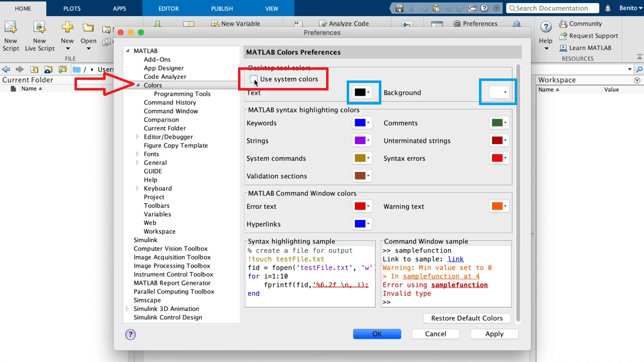Image resolution: width=644 pixels, height=362 pixels.
Task: Click the New Live Script icon
Action: click(39, 27)
